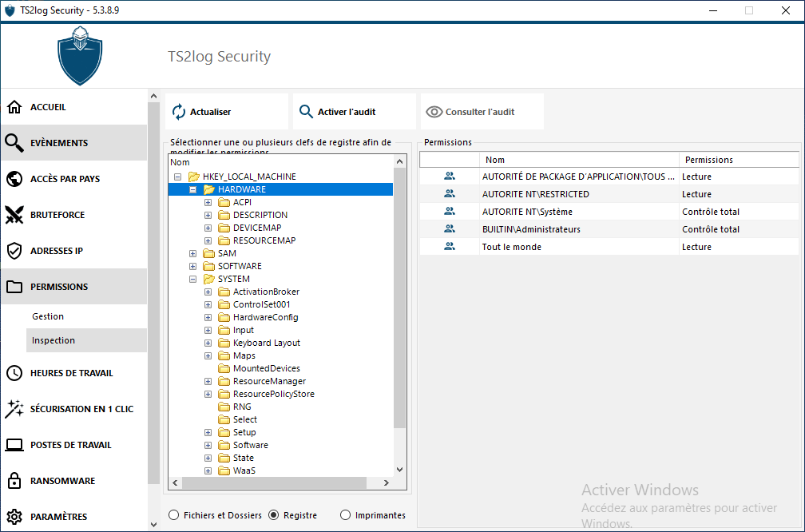Click user icon for AUTORITÉ DE PACKAGE D'APPLICATION
Screen dimensions: 805x532
coord(449,176)
